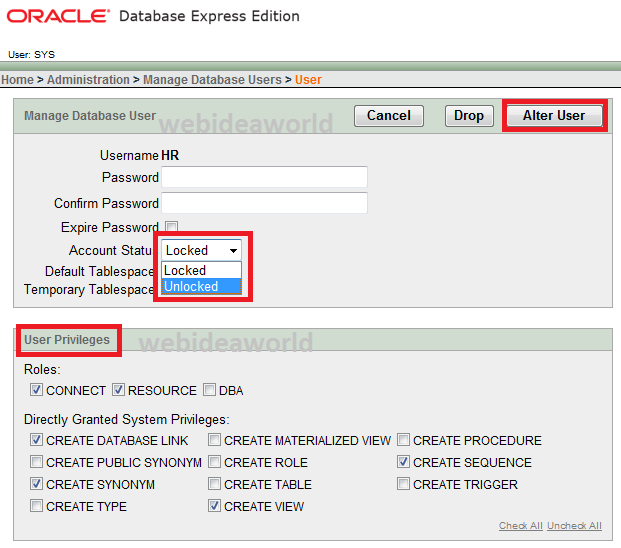Open Manage Database Users breadcrumb
621x548 pixels.
212,80
